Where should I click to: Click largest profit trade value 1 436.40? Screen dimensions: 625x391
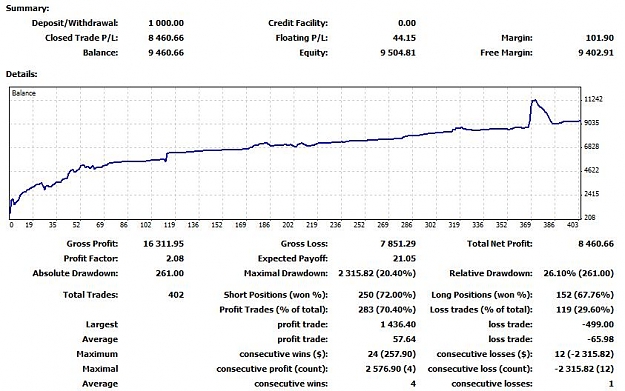click(x=398, y=324)
